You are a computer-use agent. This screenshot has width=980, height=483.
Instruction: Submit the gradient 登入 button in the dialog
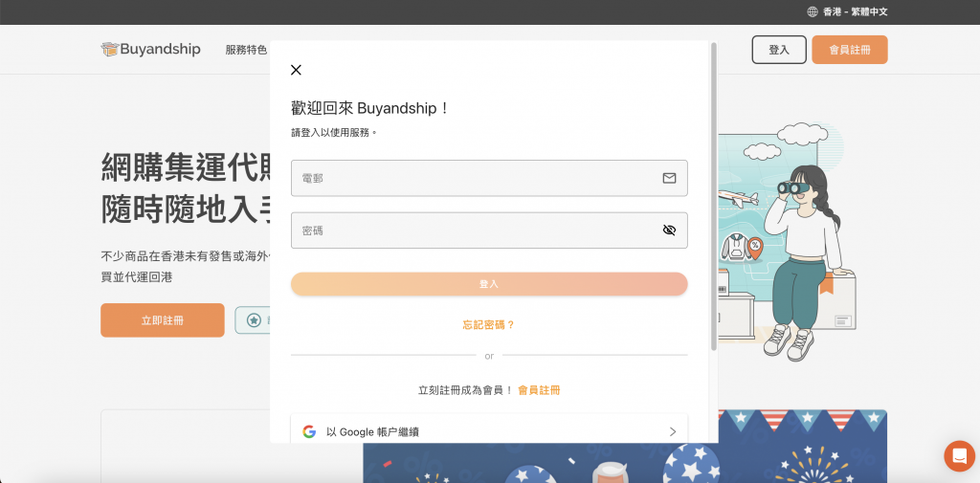(489, 284)
